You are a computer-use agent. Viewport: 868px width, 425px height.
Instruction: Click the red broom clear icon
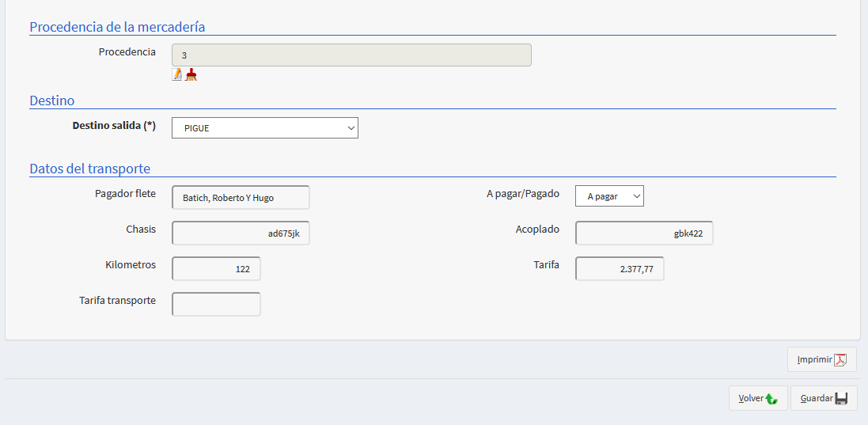(191, 74)
